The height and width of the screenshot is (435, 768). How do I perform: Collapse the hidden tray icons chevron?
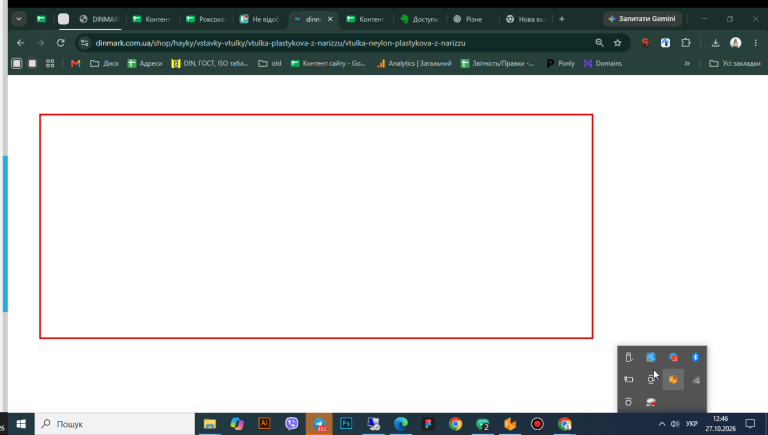(662, 424)
